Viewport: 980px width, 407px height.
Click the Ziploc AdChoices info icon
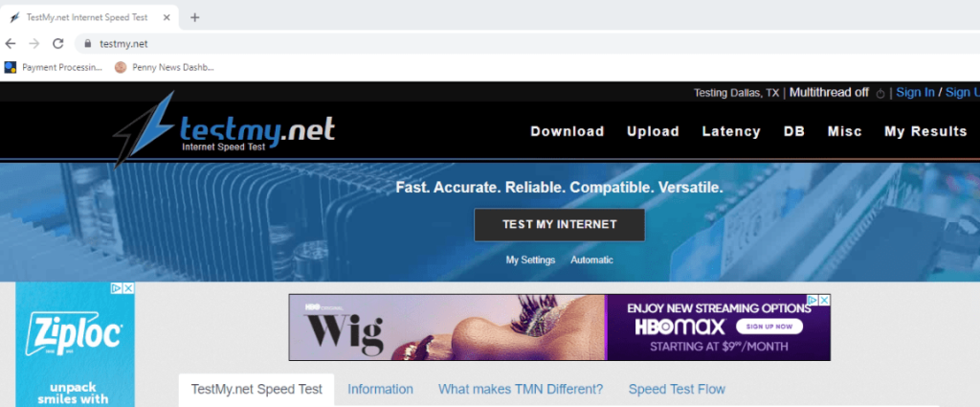tap(116, 288)
